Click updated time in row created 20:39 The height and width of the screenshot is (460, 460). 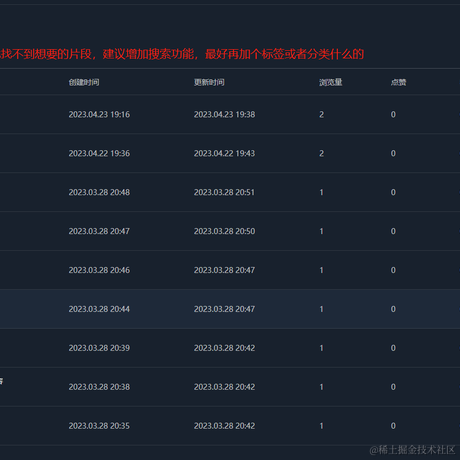(225, 348)
